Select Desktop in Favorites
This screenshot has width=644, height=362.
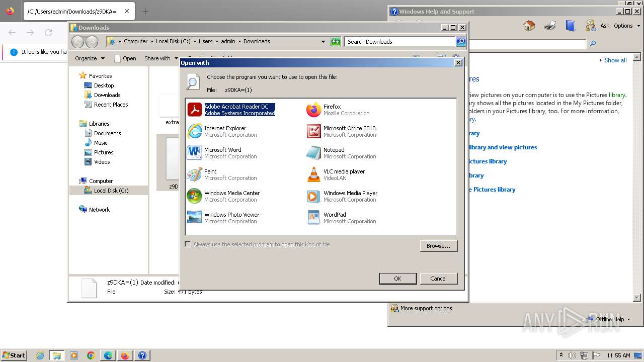click(x=104, y=85)
